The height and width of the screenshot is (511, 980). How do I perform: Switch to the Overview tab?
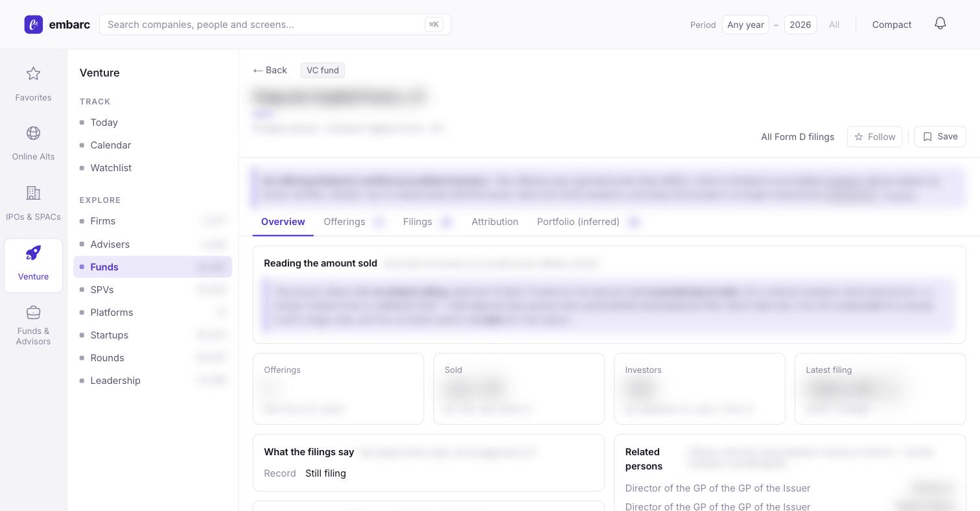(x=283, y=222)
